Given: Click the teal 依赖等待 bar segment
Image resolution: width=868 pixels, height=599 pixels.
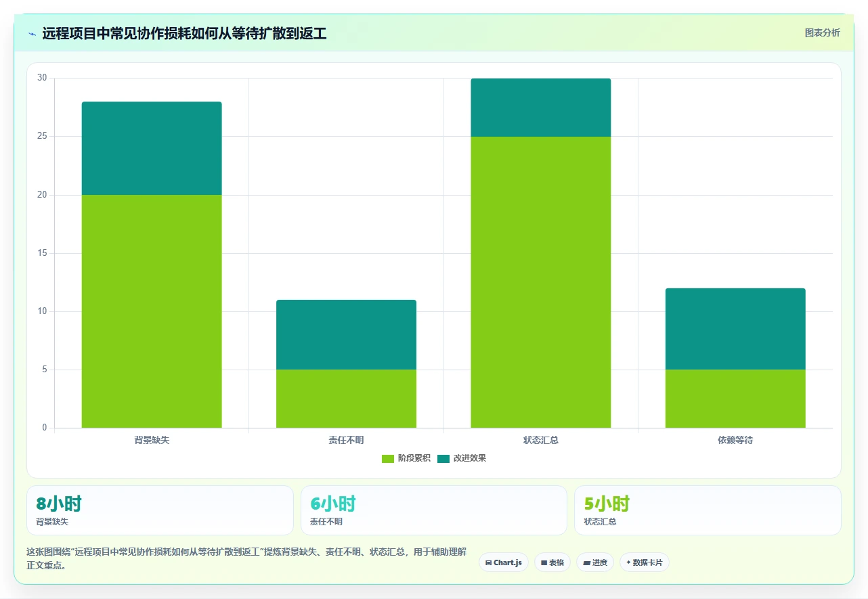Looking at the screenshot, I should pos(735,329).
